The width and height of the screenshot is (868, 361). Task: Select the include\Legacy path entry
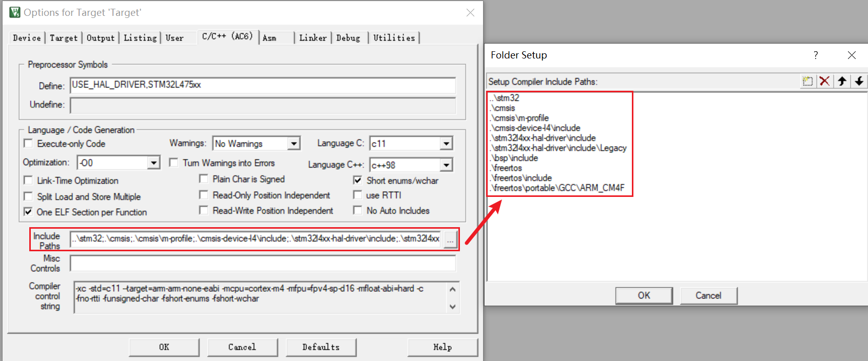pyautogui.click(x=558, y=148)
